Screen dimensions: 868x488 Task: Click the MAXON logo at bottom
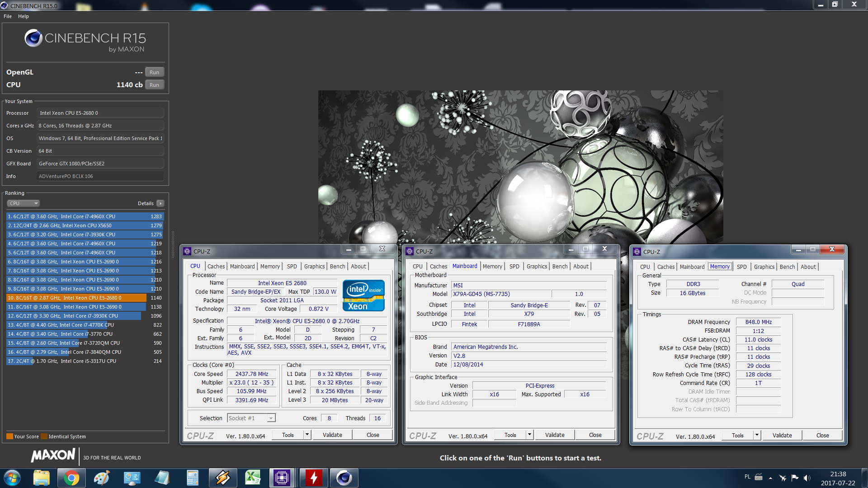click(x=53, y=455)
